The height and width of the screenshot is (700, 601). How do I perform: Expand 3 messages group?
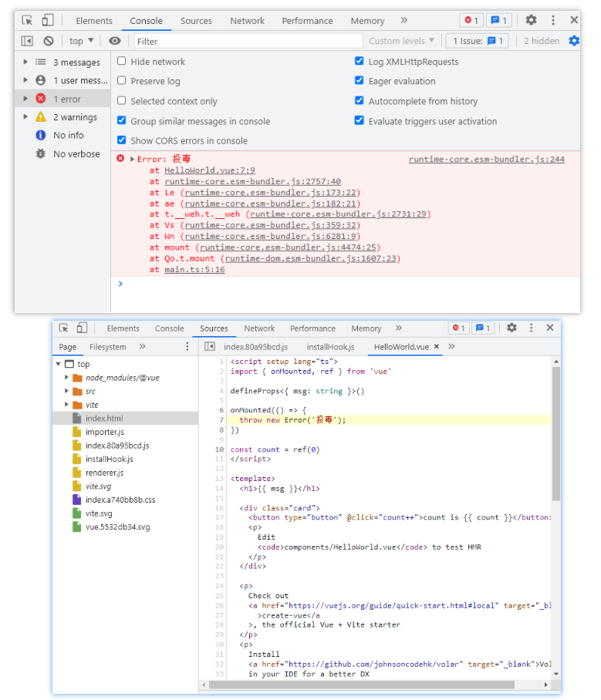[25, 62]
